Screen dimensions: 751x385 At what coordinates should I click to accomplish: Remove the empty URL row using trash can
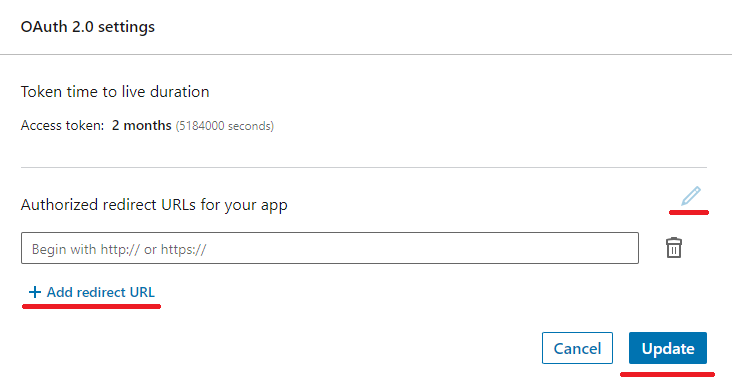[674, 248]
